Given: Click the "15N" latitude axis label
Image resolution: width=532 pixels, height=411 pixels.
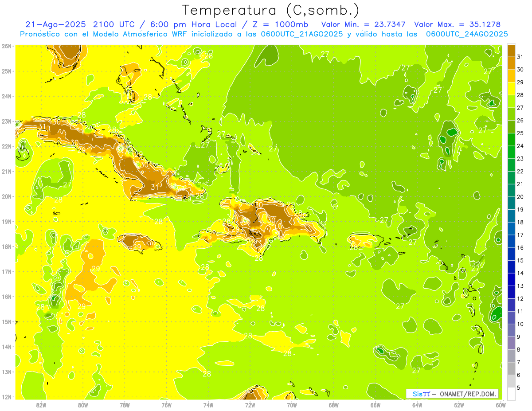Looking at the screenshot, I should (x=7, y=321).
